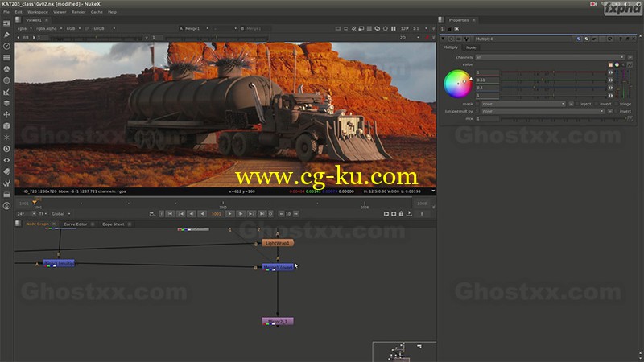The height and width of the screenshot is (362, 644).
Task: Open the Other nodes icon
Action: point(6,195)
